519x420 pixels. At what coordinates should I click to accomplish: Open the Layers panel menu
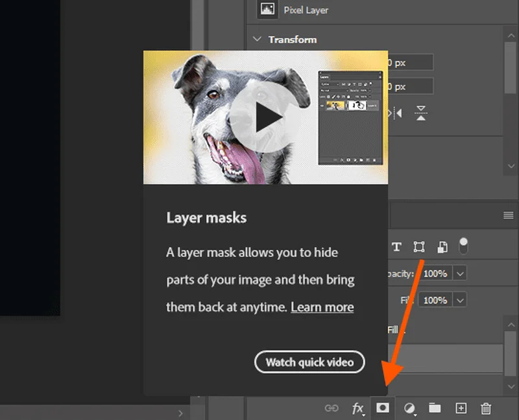(509, 215)
